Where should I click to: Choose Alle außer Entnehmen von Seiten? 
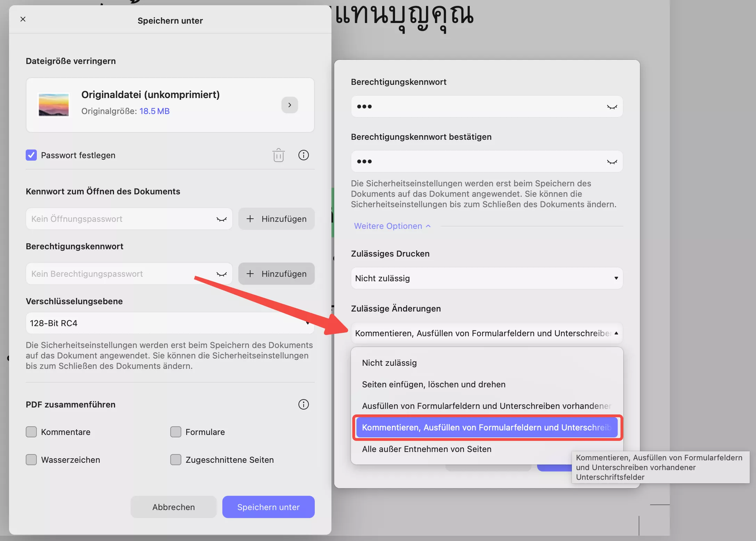426,449
